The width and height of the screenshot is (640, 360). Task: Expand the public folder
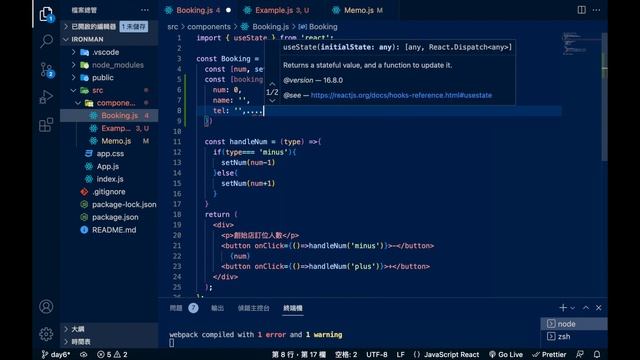click(x=109, y=77)
